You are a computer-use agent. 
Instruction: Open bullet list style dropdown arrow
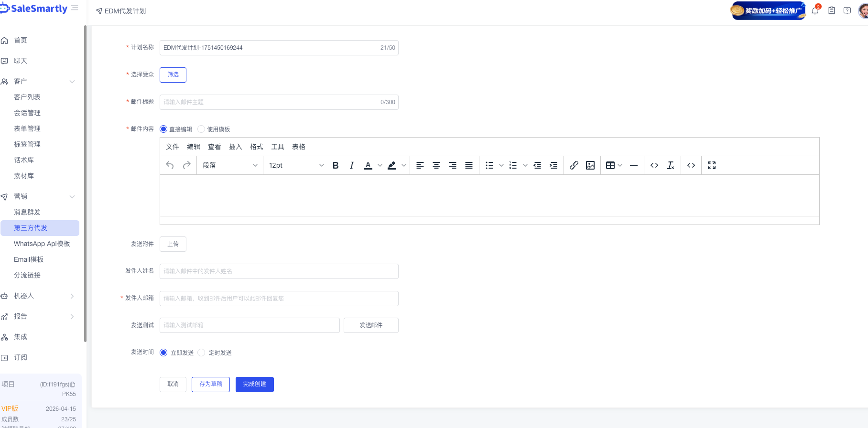(501, 165)
